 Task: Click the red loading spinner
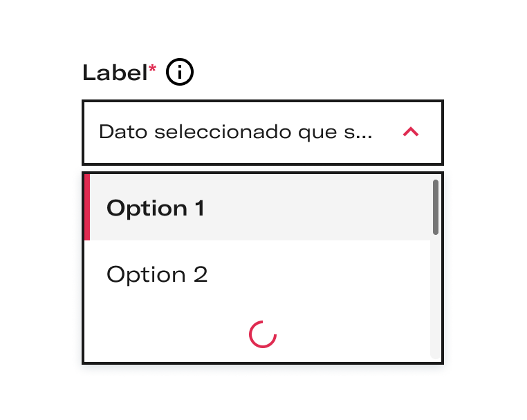(x=263, y=334)
